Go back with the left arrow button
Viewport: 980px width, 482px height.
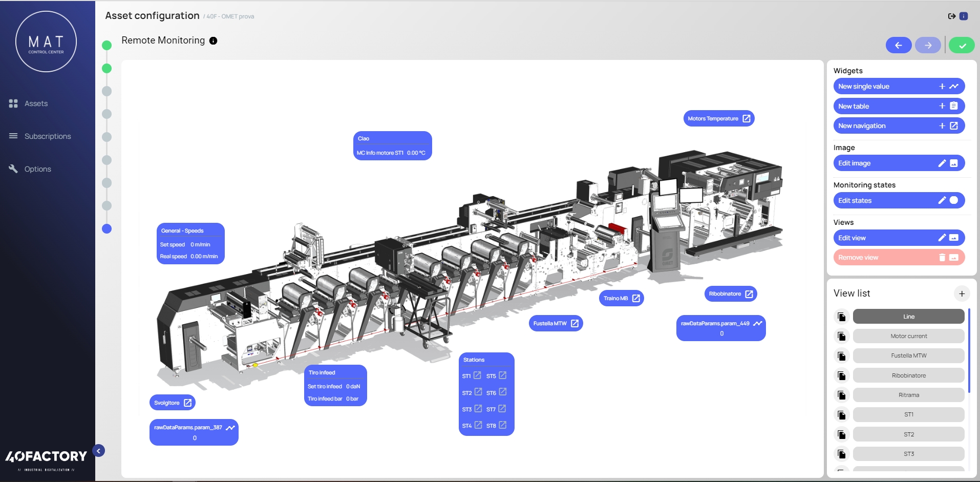(898, 46)
